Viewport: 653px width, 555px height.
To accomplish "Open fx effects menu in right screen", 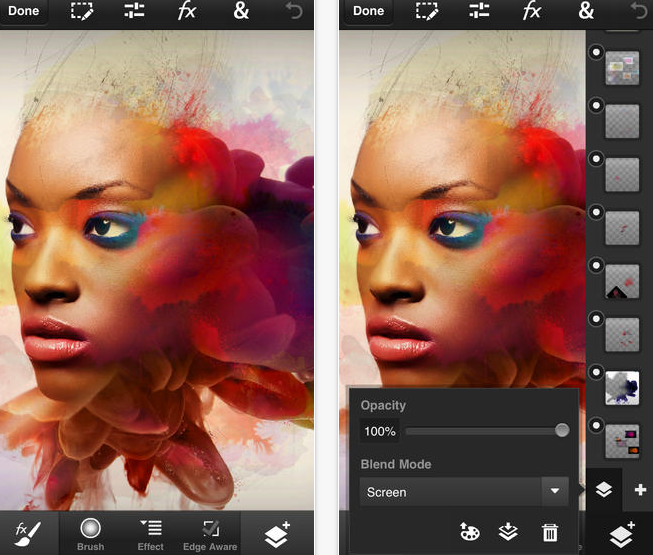I will [532, 10].
